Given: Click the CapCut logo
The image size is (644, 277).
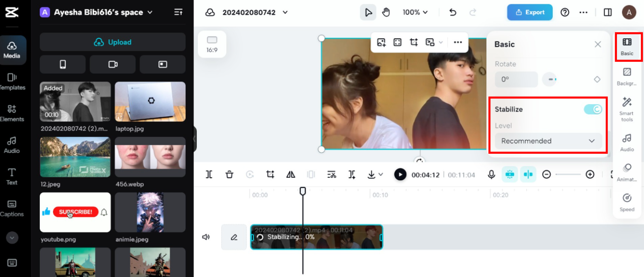Looking at the screenshot, I should 12,12.
